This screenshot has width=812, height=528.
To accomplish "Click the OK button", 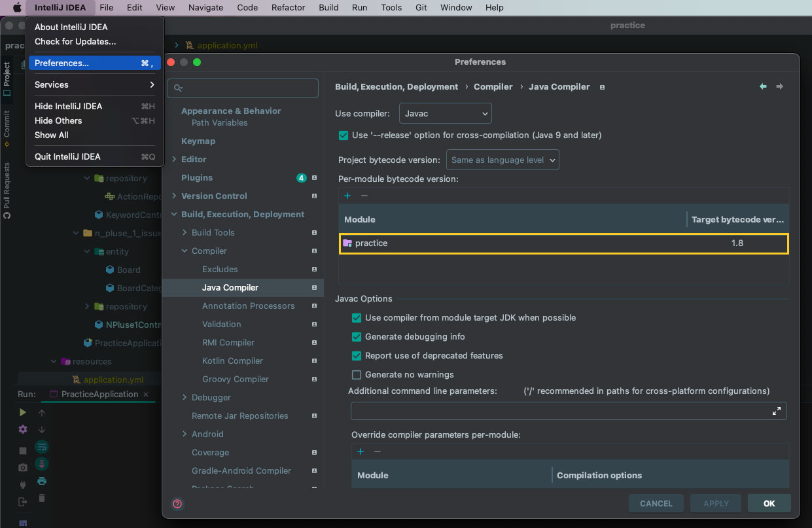I will [769, 503].
